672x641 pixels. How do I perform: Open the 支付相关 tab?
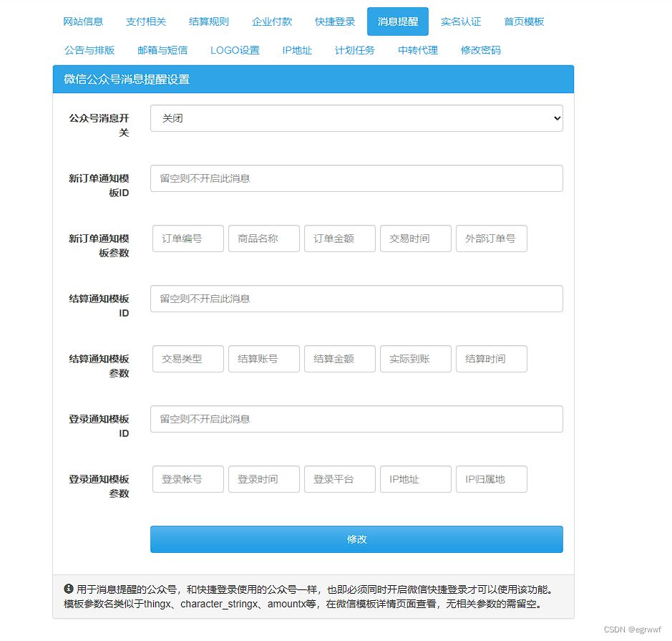(145, 21)
